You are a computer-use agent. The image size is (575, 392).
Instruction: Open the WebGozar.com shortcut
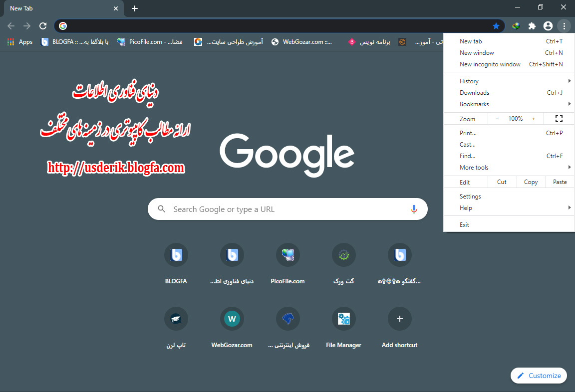[x=232, y=319]
